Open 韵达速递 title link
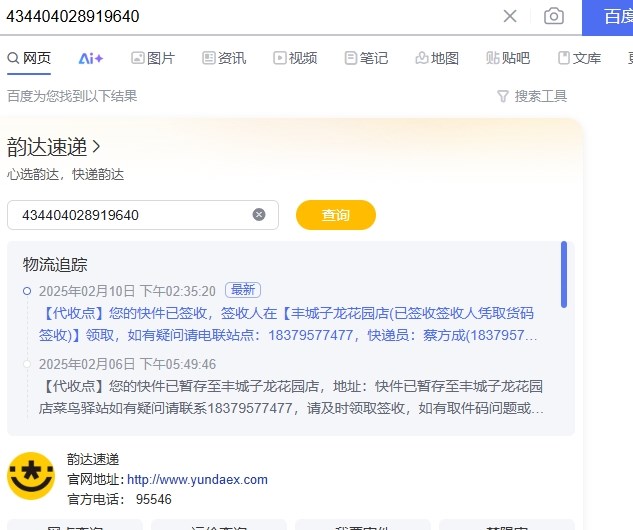This screenshot has height=530, width=633. click(47, 147)
